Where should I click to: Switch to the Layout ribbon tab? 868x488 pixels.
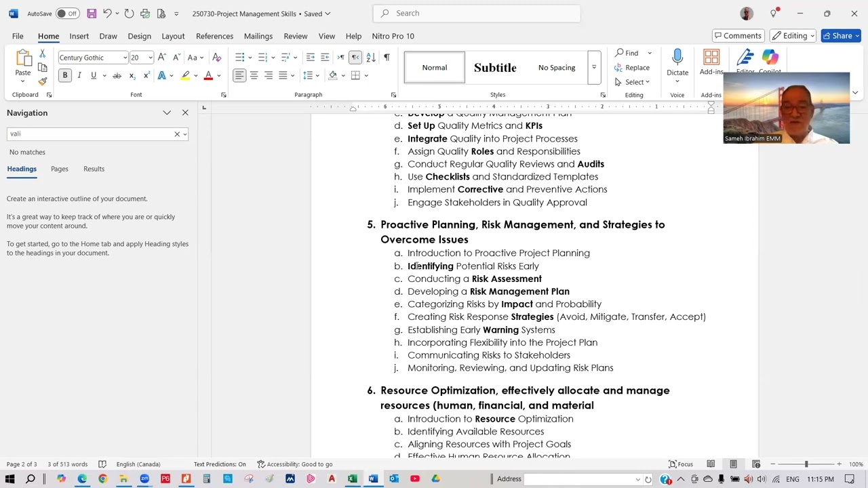pos(173,36)
